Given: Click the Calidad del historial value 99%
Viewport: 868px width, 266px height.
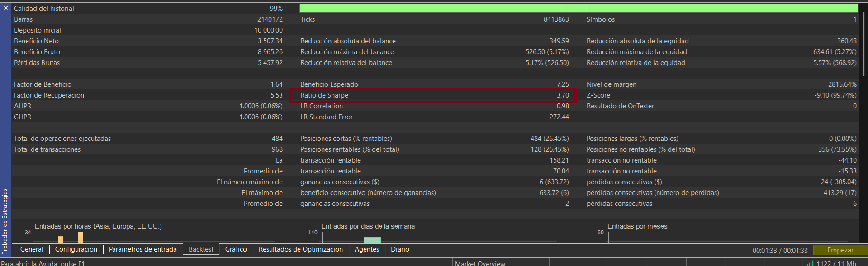Looking at the screenshot, I should pos(276,9).
